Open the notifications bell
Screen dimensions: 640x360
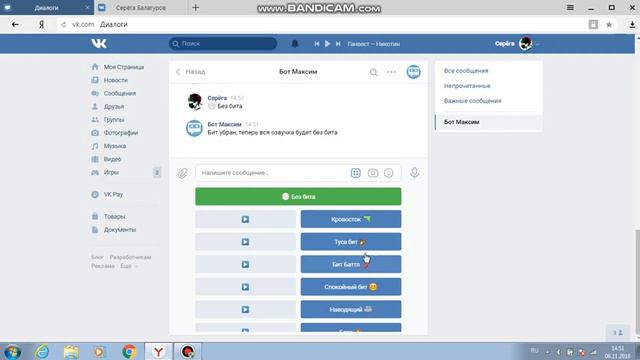coord(295,44)
